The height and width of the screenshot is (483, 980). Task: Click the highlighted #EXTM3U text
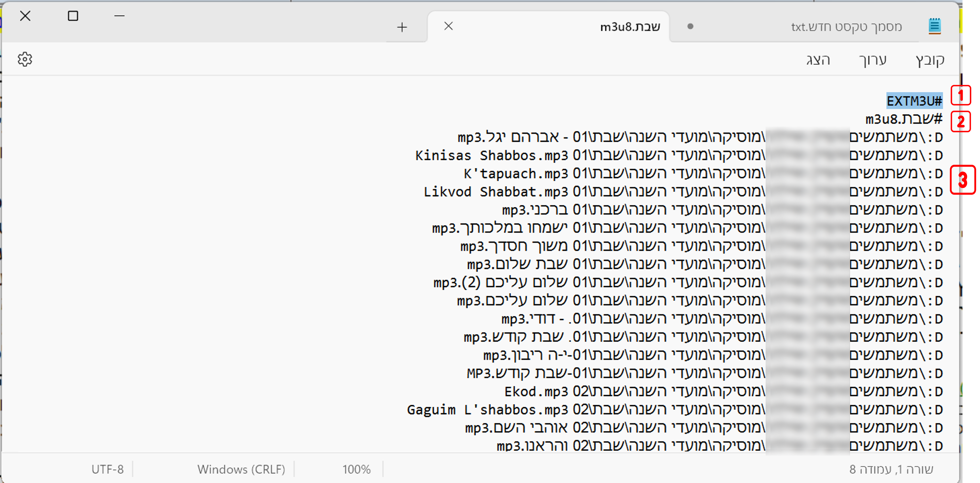point(914,101)
